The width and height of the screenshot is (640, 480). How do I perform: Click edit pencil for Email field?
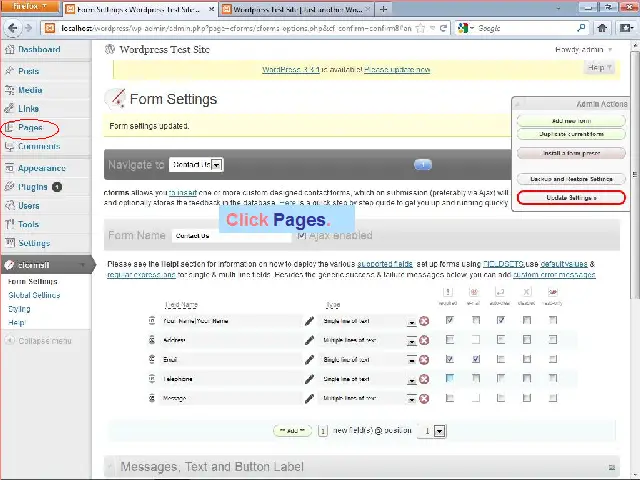coord(309,360)
